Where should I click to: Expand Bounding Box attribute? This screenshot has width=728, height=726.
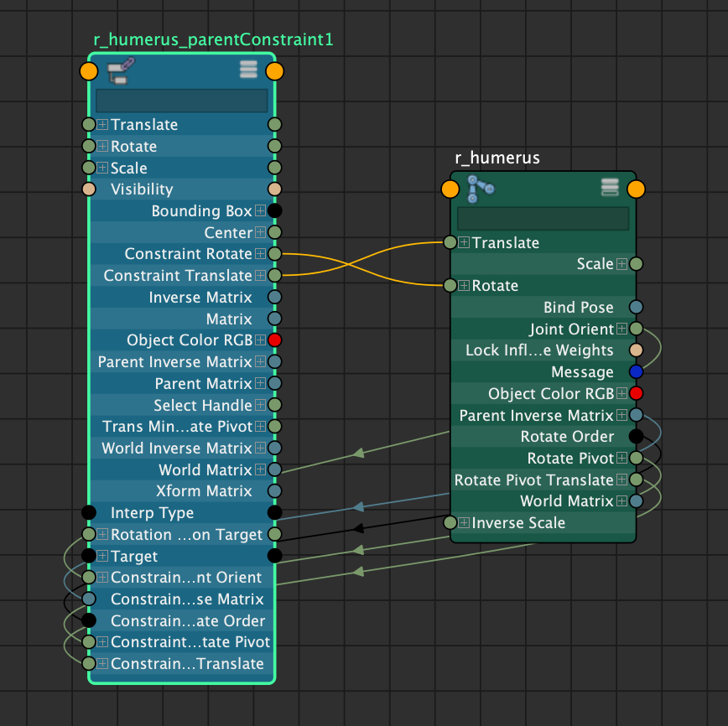click(x=261, y=210)
